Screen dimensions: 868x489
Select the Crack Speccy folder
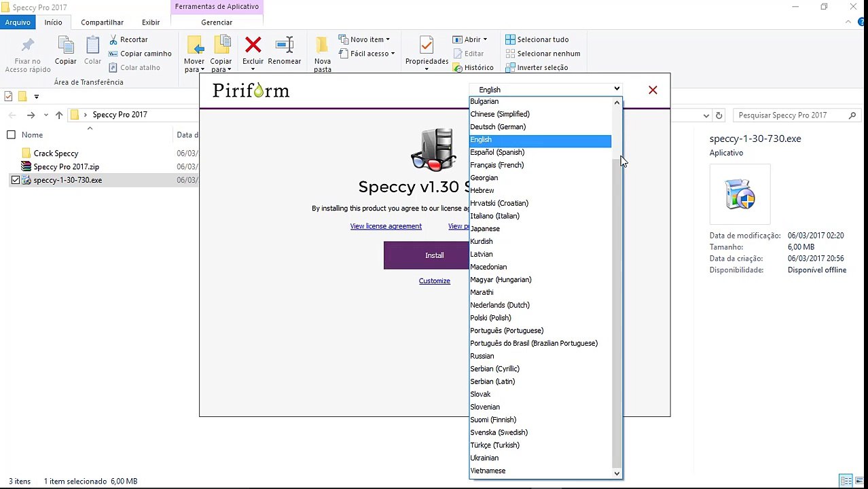(x=56, y=153)
